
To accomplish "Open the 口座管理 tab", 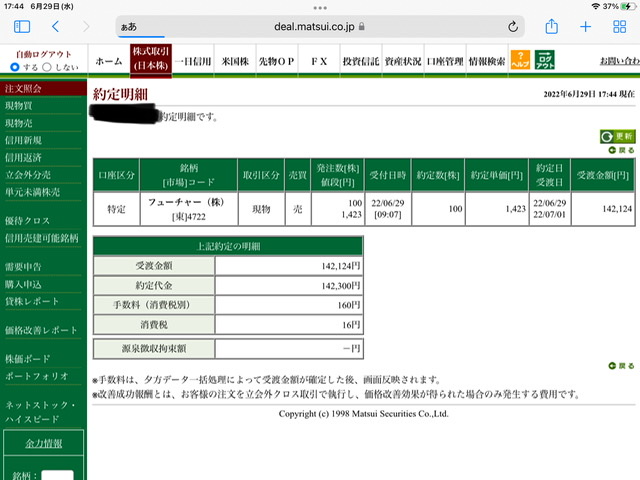I will tap(445, 61).
